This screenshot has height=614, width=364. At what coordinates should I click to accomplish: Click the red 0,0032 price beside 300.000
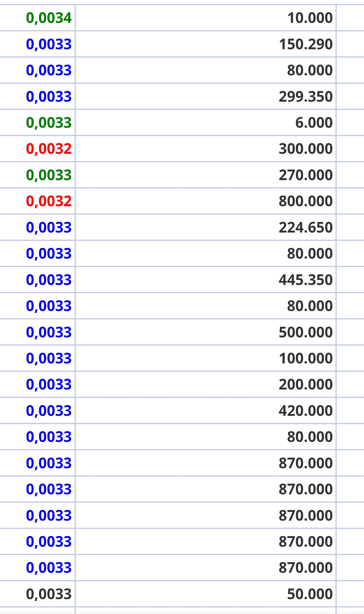pyautogui.click(x=49, y=149)
